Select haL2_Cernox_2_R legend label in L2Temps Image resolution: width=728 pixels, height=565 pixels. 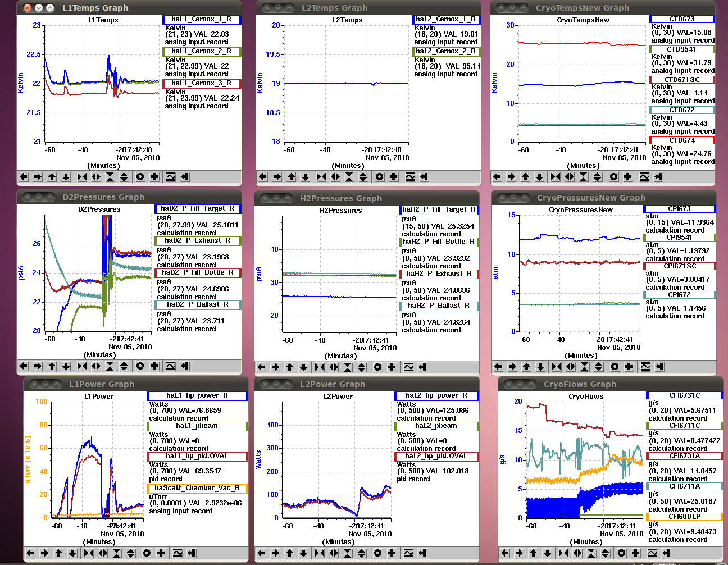tap(445, 51)
